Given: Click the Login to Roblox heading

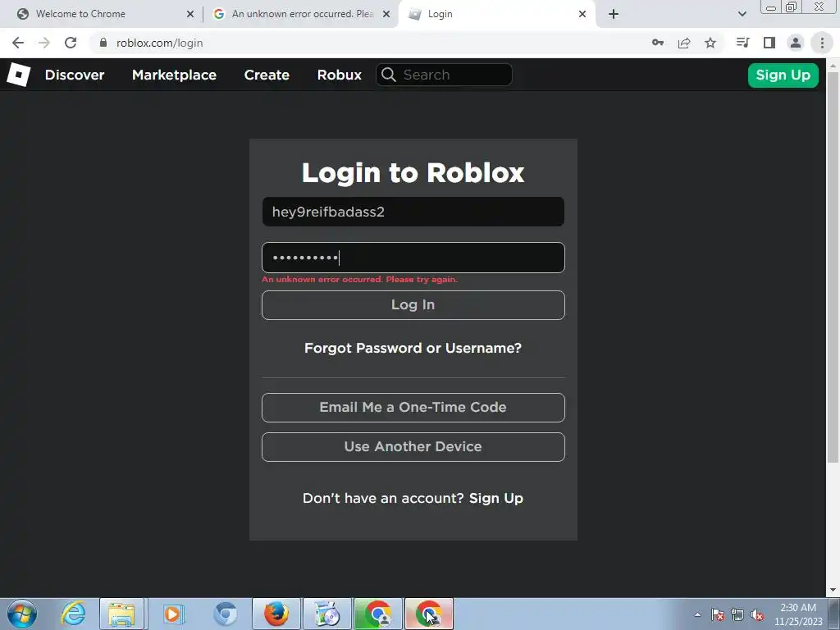Looking at the screenshot, I should pyautogui.click(x=413, y=172).
